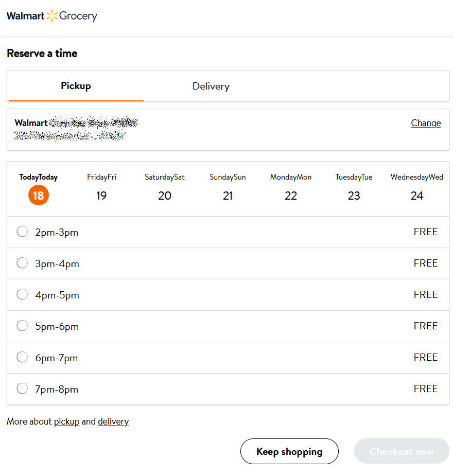Select Wednesday the 24th
453x476 pixels.
pos(417,196)
